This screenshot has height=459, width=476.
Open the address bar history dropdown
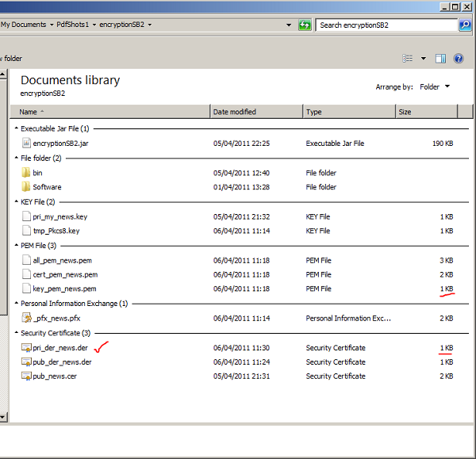point(289,25)
